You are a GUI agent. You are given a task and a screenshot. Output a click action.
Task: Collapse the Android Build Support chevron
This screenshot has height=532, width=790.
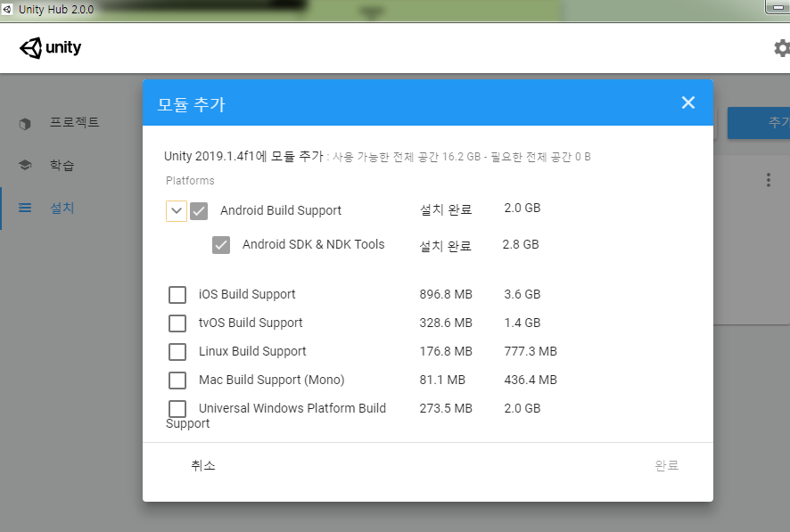click(x=177, y=211)
